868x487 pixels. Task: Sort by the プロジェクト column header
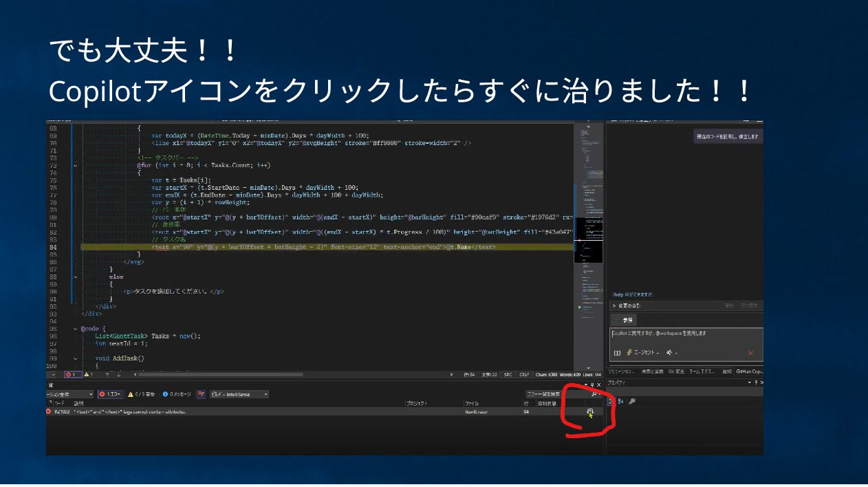pyautogui.click(x=417, y=403)
